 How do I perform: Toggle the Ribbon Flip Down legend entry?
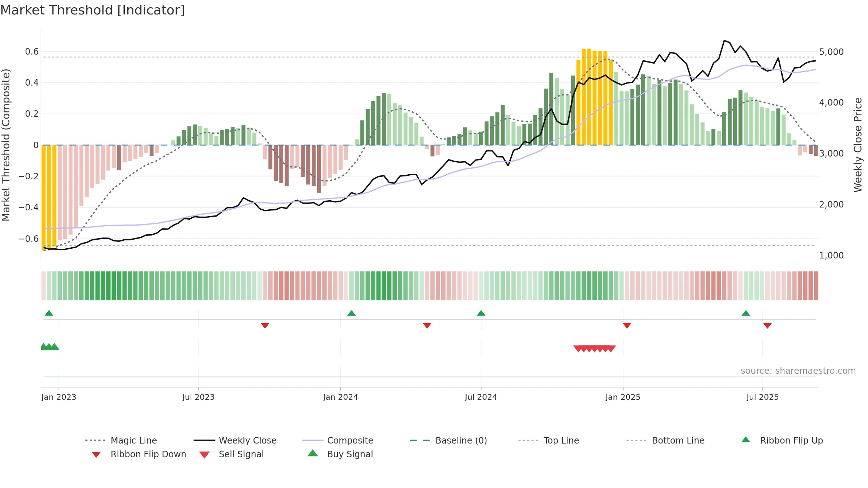139,454
